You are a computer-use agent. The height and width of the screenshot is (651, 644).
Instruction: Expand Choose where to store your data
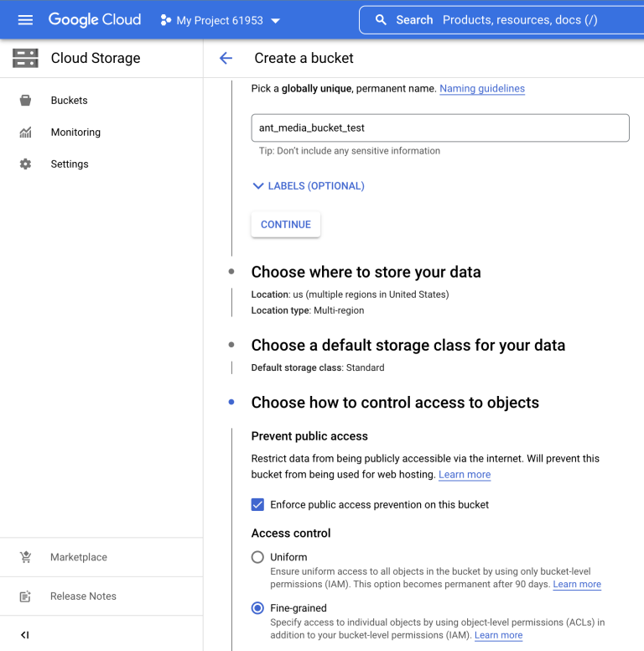366,273
